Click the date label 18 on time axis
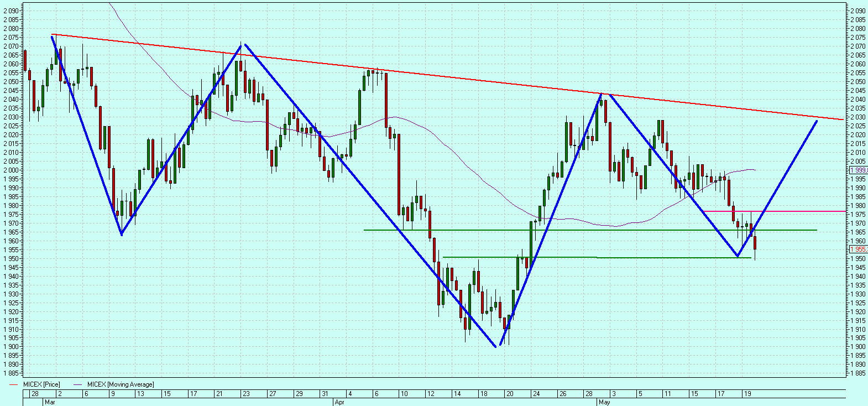The width and height of the screenshot is (868, 406). pos(484,394)
